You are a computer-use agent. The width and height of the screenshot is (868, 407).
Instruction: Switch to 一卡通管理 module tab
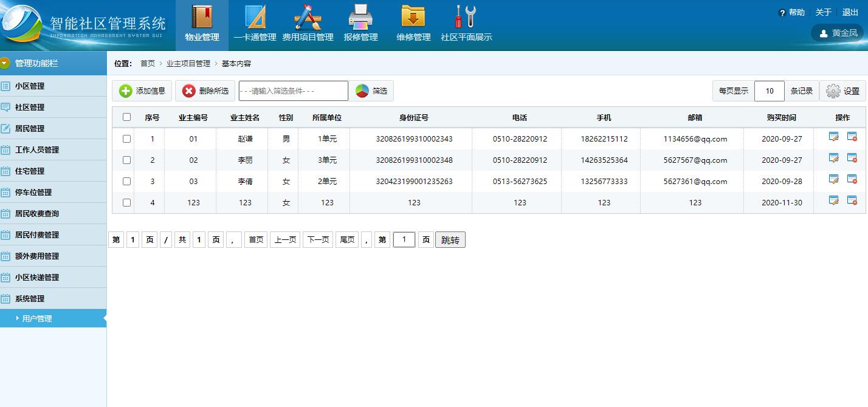pyautogui.click(x=256, y=23)
